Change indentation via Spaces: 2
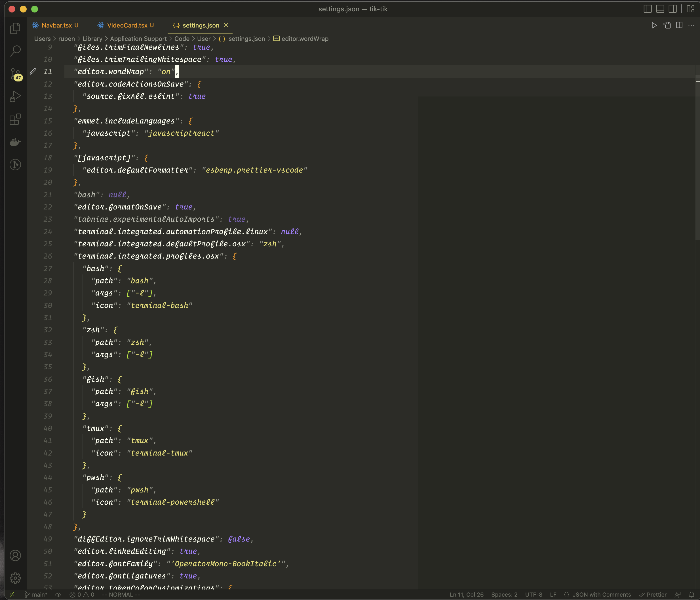Screen dimensions: 700x600 (504, 595)
